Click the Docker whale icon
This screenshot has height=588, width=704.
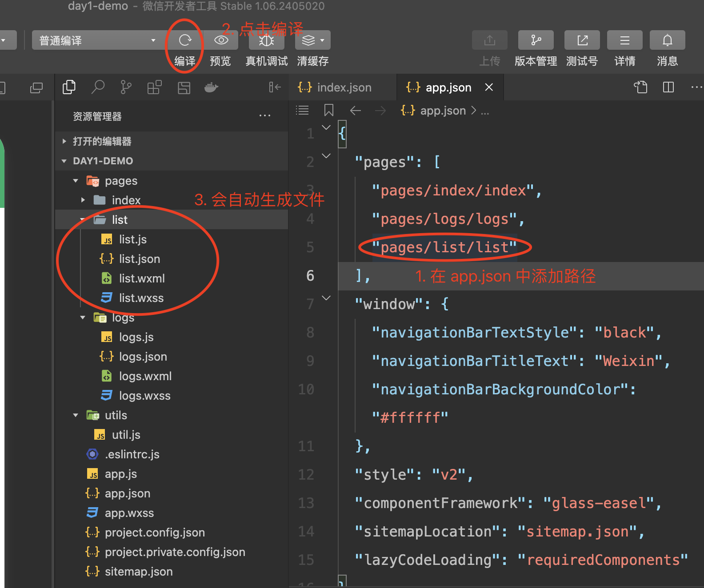coord(211,87)
